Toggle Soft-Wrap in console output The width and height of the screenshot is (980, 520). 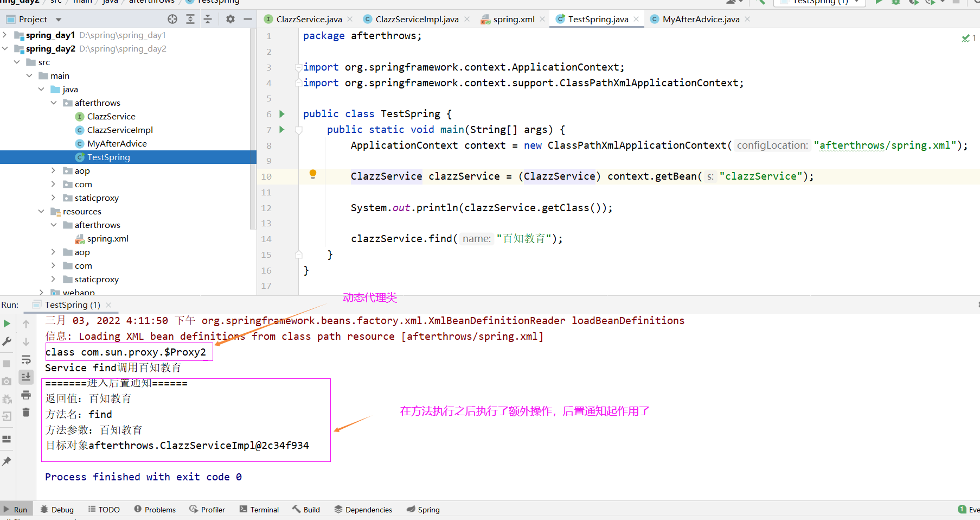pyautogui.click(x=26, y=359)
